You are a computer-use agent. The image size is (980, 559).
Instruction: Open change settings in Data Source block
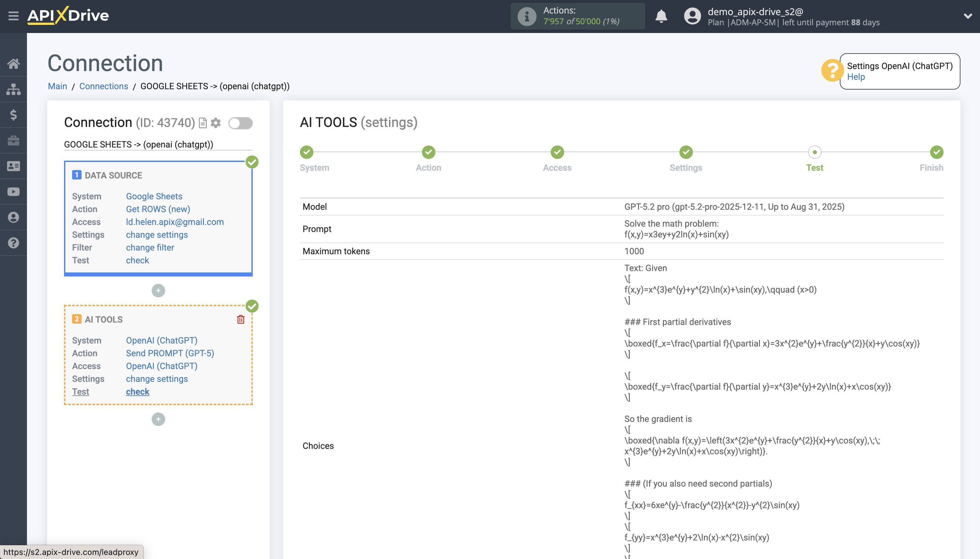pyautogui.click(x=157, y=235)
